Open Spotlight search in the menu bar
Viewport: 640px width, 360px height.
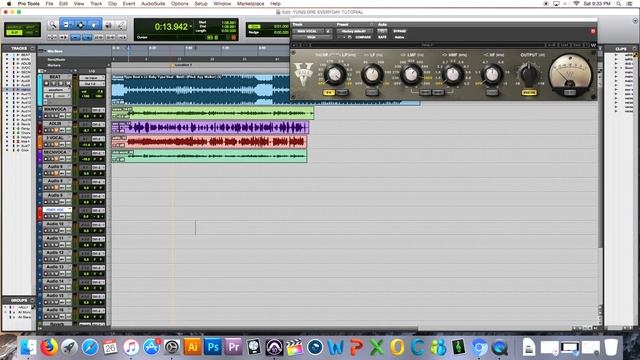point(619,3)
